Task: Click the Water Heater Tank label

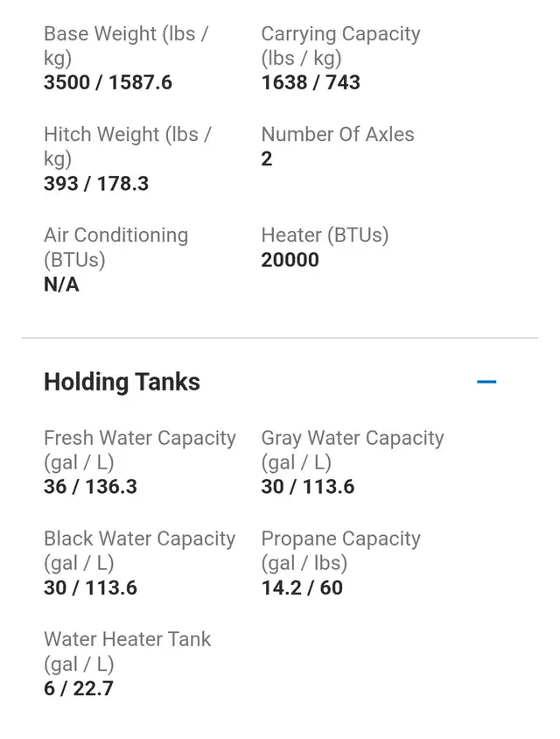Action: pyautogui.click(x=127, y=651)
